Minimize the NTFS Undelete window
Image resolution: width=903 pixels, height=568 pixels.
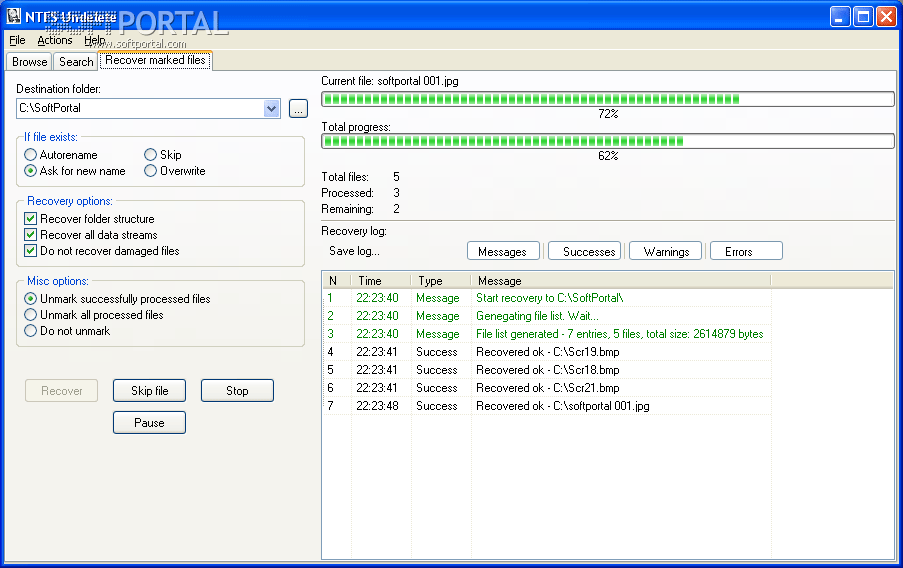[840, 17]
